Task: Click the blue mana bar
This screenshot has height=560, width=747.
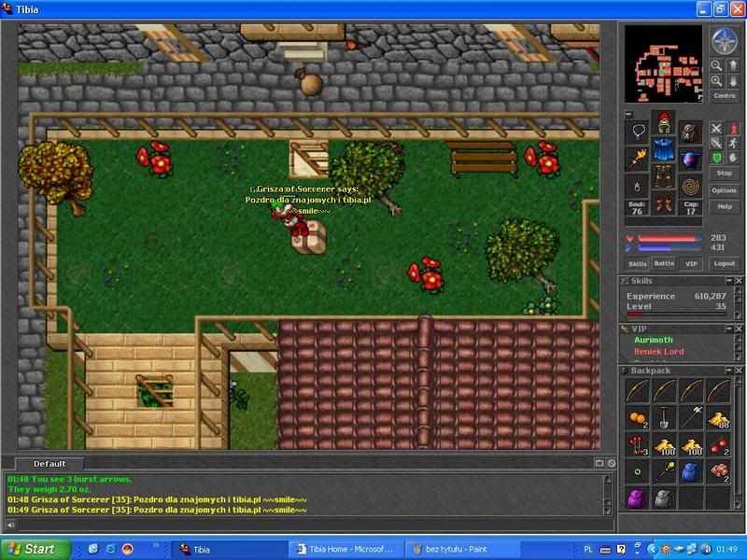Action: tap(669, 247)
